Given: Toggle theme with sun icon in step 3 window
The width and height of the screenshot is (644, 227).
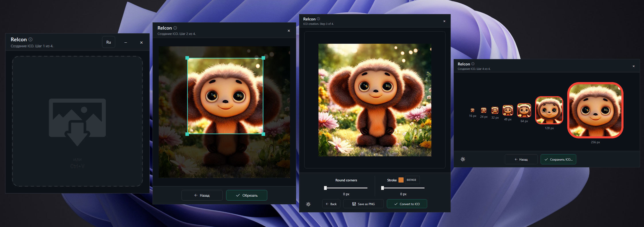Looking at the screenshot, I should point(308,204).
